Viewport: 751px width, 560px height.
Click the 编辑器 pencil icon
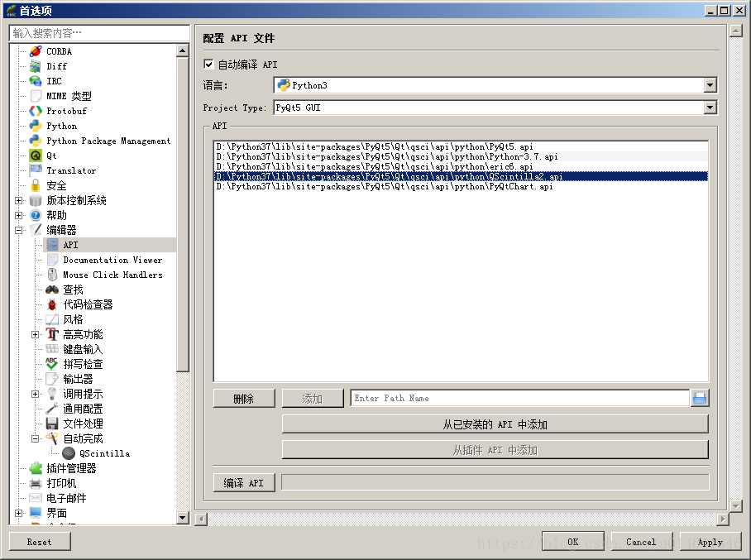36,230
